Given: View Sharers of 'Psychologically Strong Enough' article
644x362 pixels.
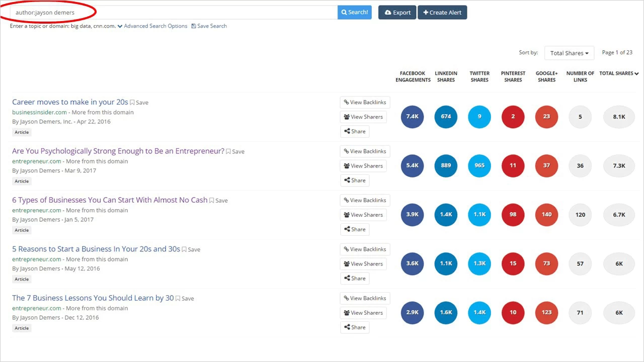Looking at the screenshot, I should point(363,166).
